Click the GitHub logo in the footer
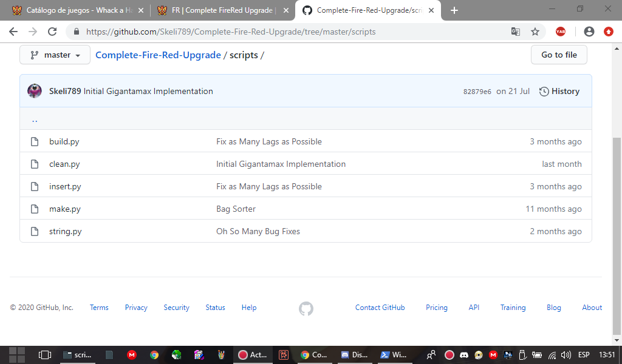The image size is (622, 364). click(306, 309)
